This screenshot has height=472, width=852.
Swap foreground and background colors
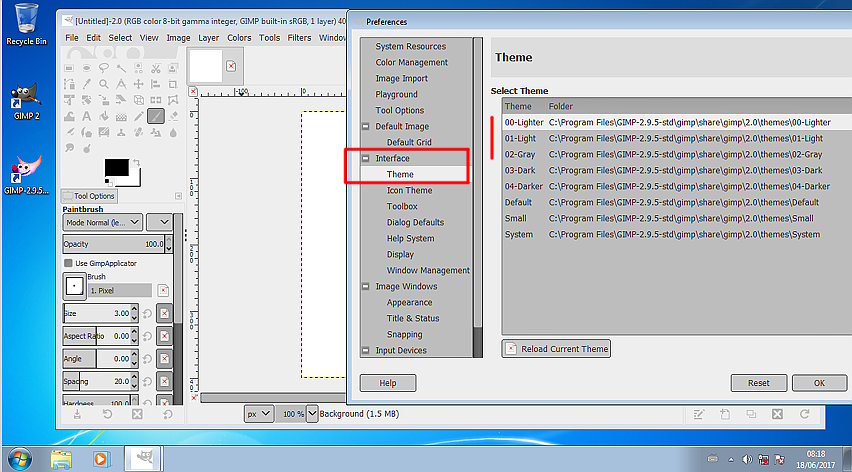[x=136, y=162]
